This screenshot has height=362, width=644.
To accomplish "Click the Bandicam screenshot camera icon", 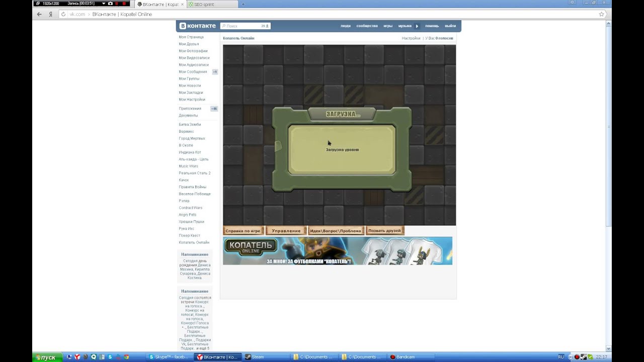I will (110, 4).
